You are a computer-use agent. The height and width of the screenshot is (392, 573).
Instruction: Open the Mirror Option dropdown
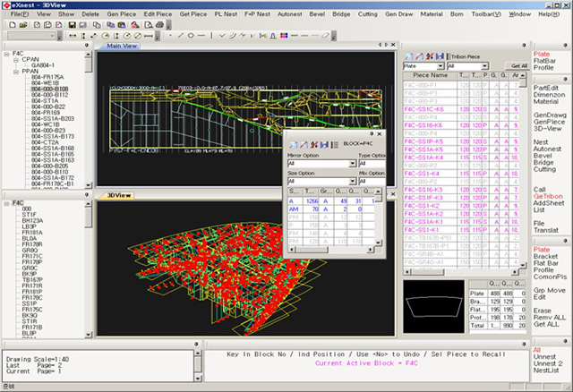click(352, 164)
